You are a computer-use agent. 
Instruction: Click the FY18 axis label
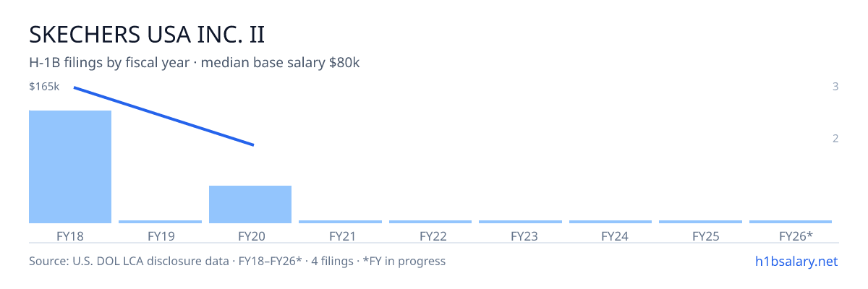[70, 236]
